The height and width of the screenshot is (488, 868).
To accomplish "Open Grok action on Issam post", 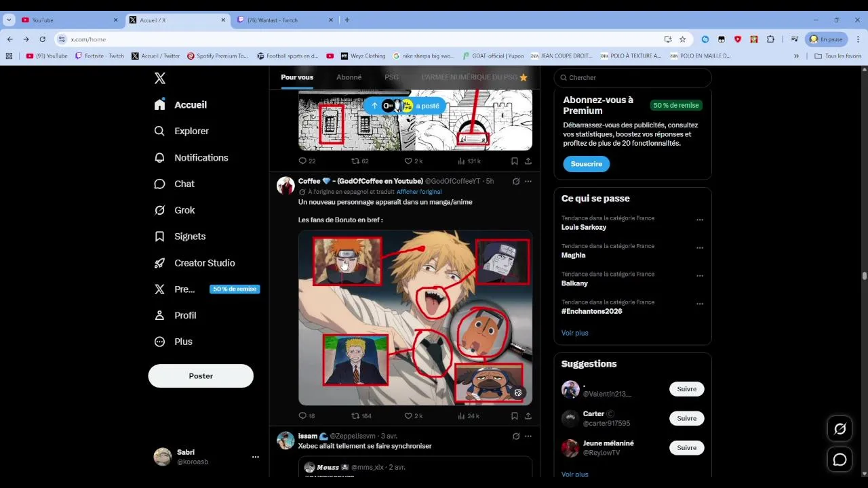I will pyautogui.click(x=516, y=436).
